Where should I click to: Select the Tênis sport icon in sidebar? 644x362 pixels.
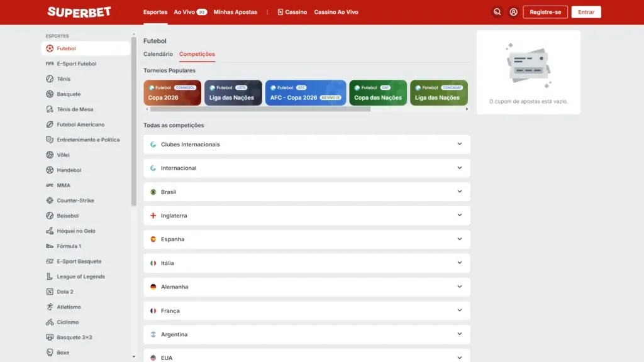coord(50,79)
